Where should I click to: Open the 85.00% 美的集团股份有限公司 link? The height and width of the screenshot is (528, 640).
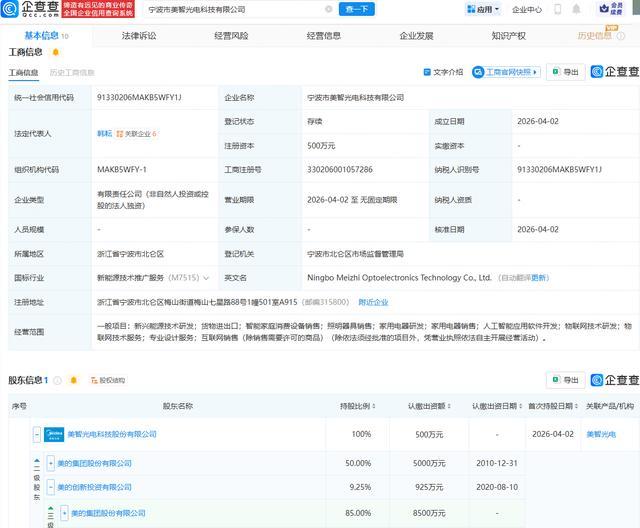(108, 513)
